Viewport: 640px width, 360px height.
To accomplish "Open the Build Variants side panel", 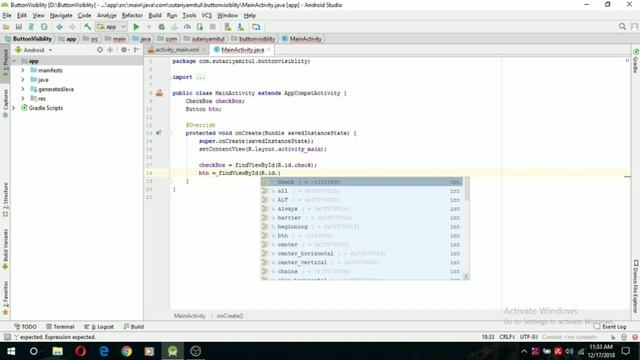I will coord(5,249).
